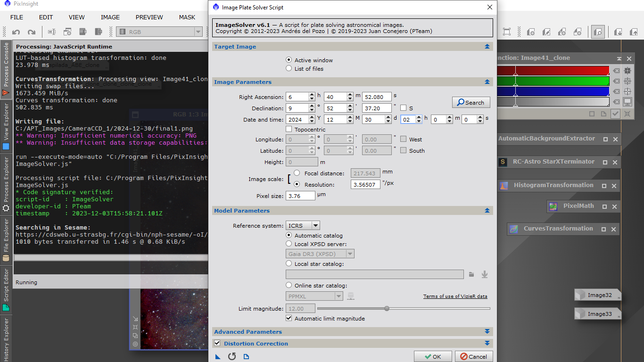Click the New Preview toolbar icon
The height and width of the screenshot is (362, 644).
(x=67, y=32)
